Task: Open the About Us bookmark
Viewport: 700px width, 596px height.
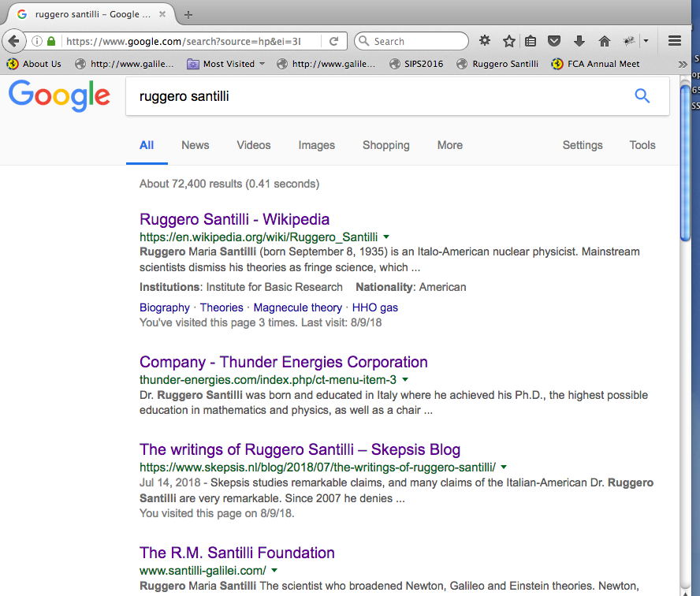Action: 34,65
